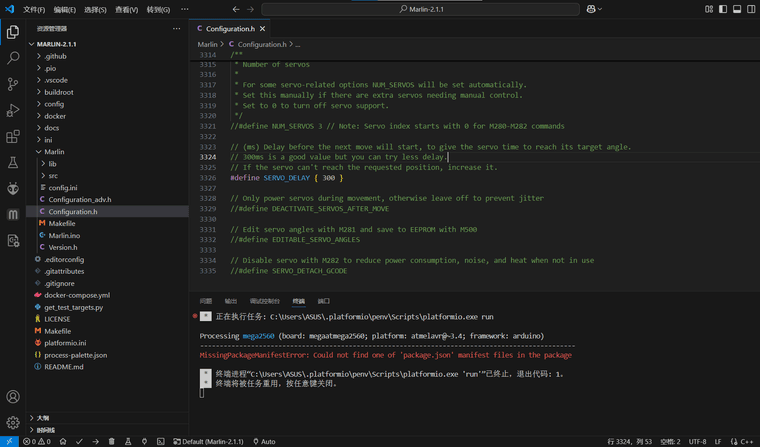Open the Auto Build Marlin 'M' view
Image resolution: width=760 pixels, height=447 pixels.
click(13, 214)
